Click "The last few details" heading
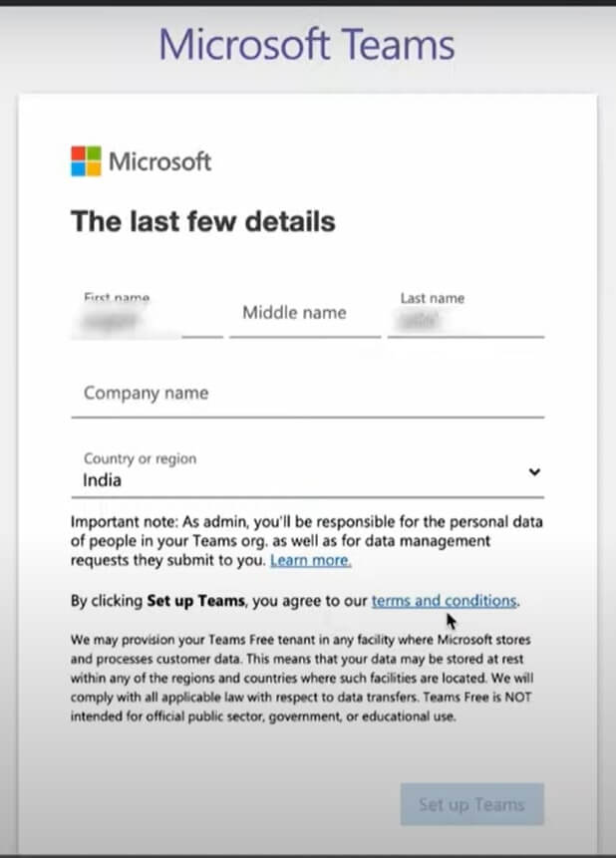Image resolution: width=616 pixels, height=858 pixels. pyautogui.click(x=202, y=221)
